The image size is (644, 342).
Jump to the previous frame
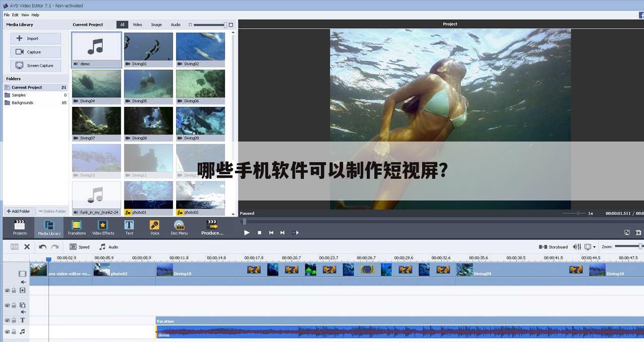point(271,233)
